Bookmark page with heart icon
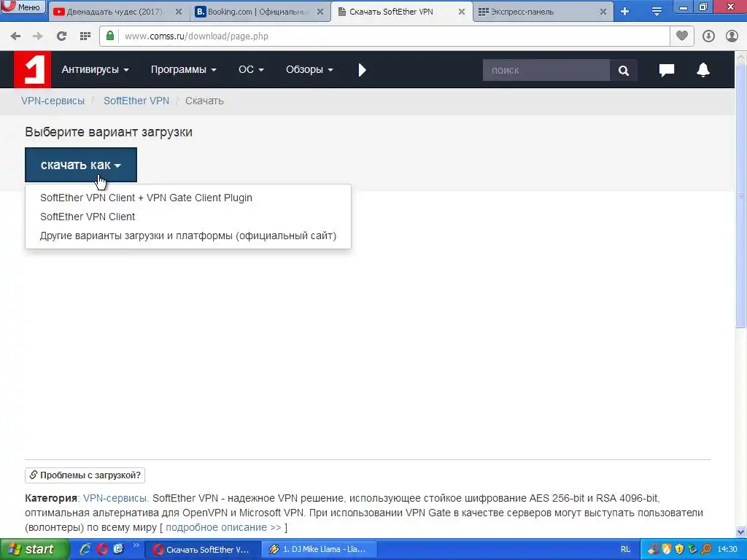Image resolution: width=747 pixels, height=560 pixels. pyautogui.click(x=682, y=36)
